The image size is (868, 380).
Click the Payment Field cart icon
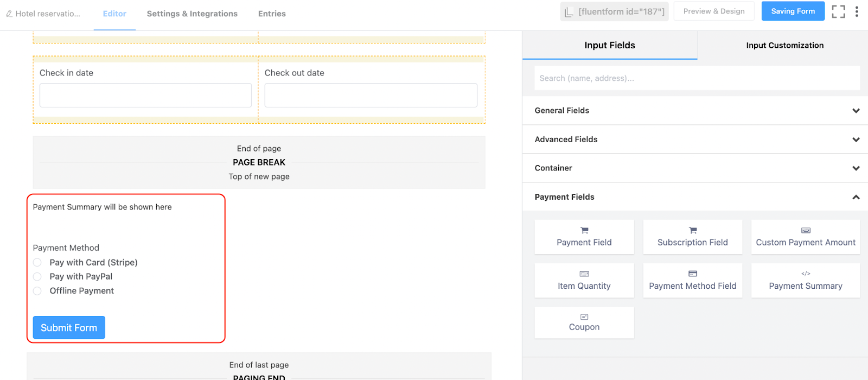click(584, 230)
